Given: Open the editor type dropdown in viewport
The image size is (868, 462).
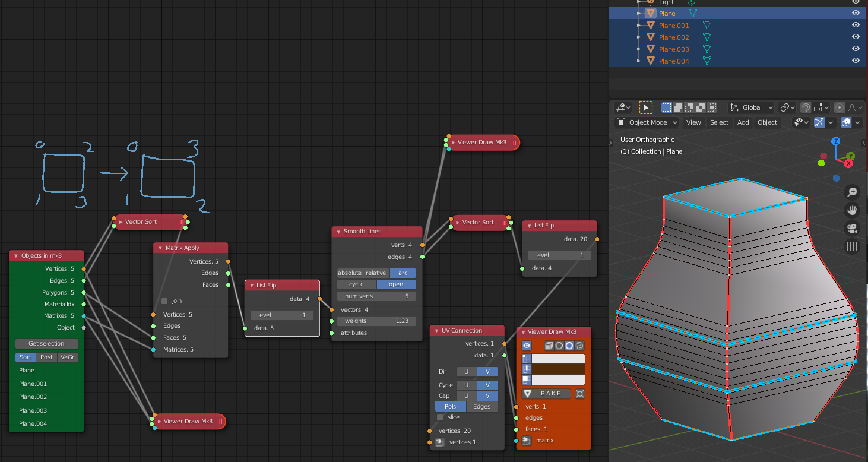Looking at the screenshot, I should [x=623, y=107].
